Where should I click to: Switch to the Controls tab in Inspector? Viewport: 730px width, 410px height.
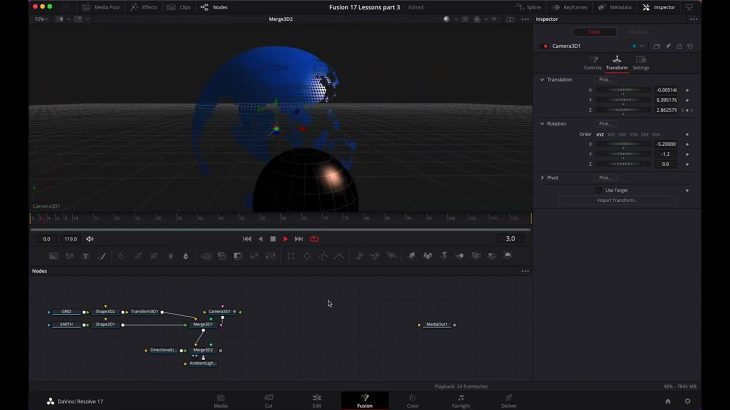593,63
